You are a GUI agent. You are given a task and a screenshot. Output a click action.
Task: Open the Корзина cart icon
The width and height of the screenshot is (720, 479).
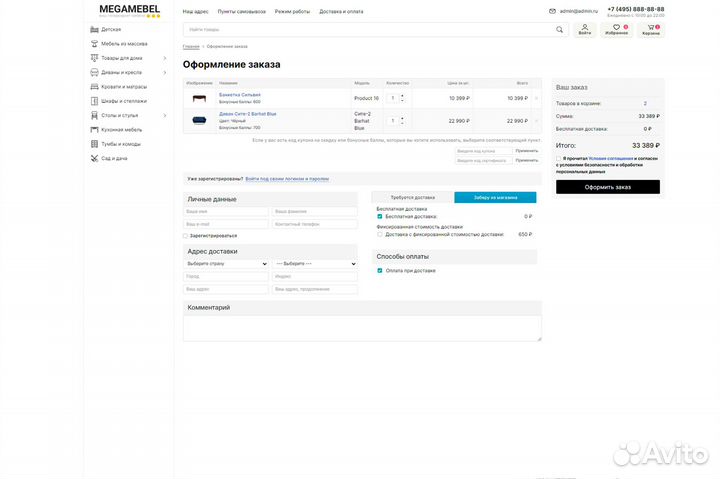click(651, 27)
